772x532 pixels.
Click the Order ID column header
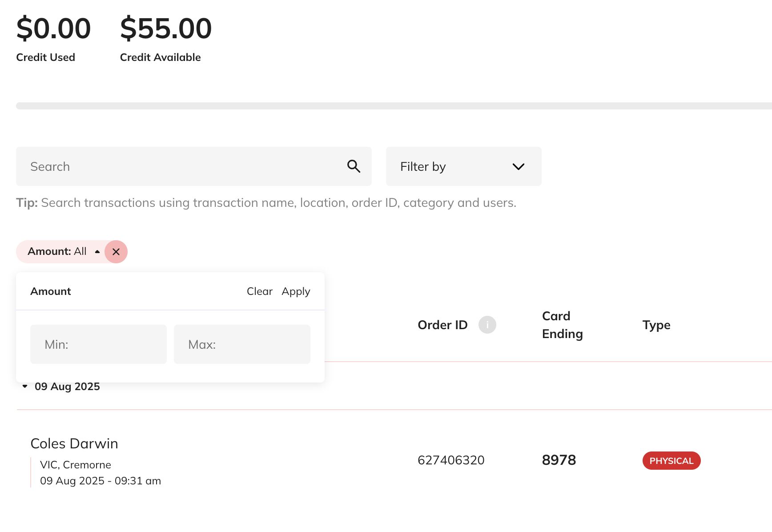point(442,325)
